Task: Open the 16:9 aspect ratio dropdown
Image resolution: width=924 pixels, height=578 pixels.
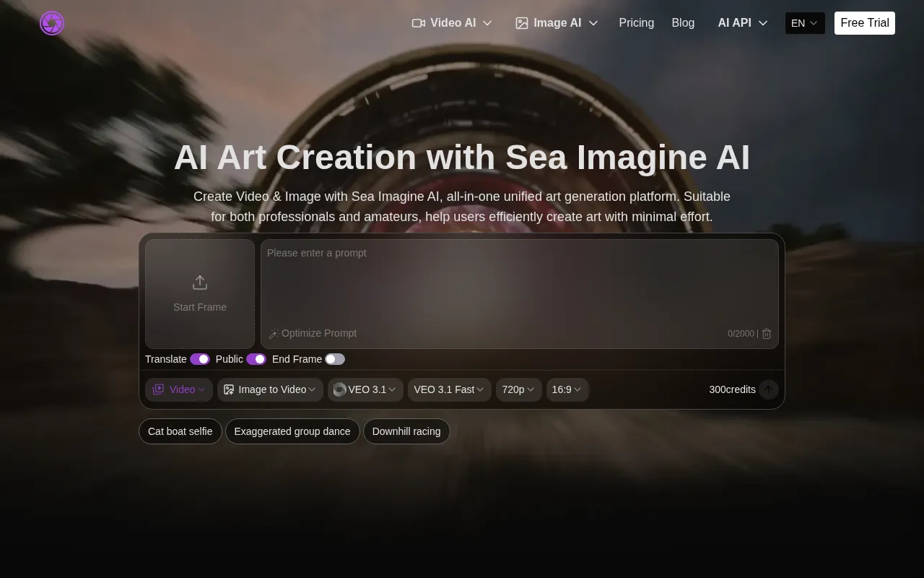Action: (567, 389)
